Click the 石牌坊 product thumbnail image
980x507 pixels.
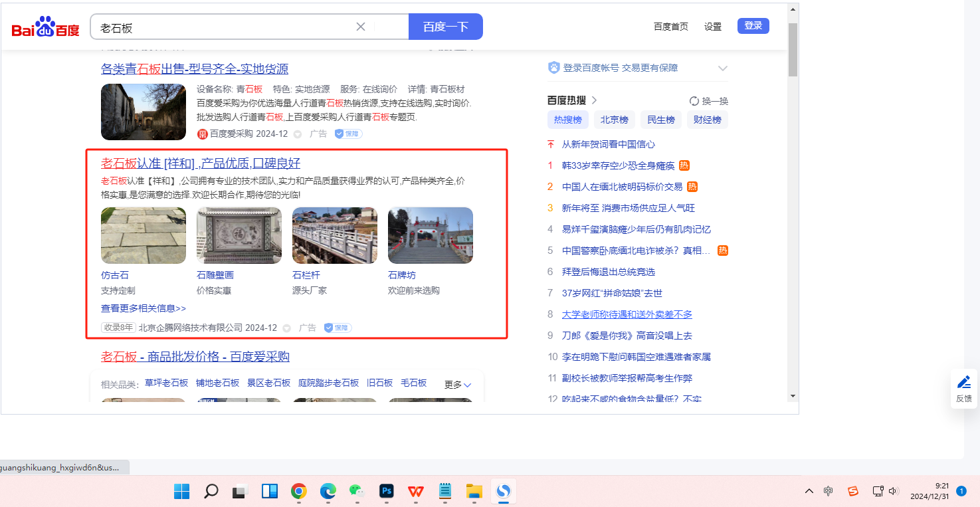coord(430,236)
